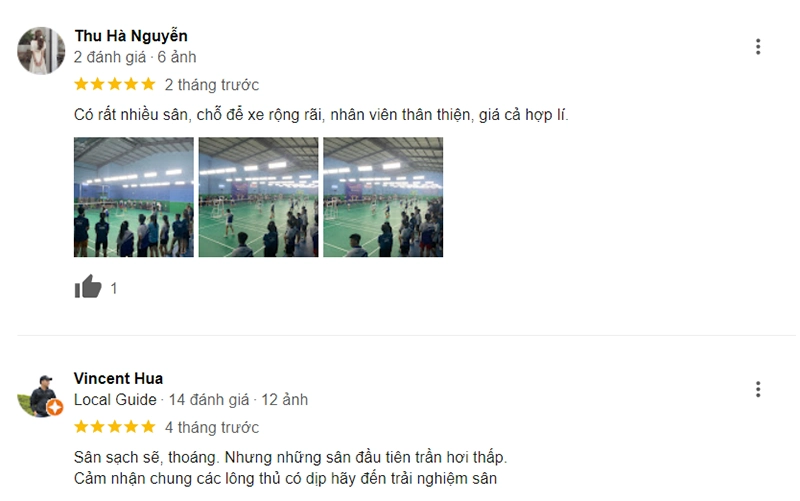The width and height of the screenshot is (800, 501).
Task: Open Thu Hà Nguyễn's profile name link
Action: 131,36
